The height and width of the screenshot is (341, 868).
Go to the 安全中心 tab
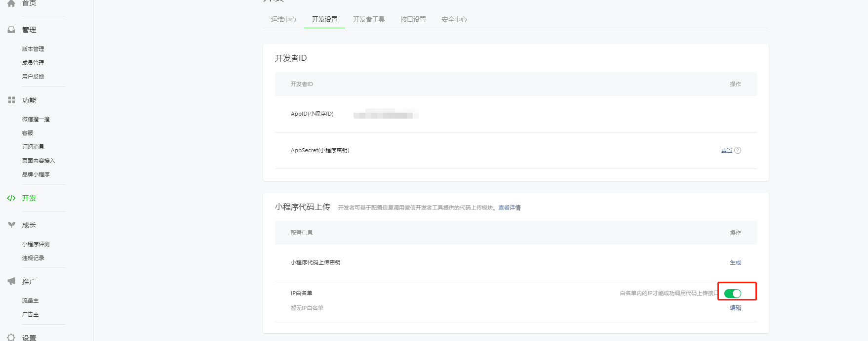click(x=454, y=19)
